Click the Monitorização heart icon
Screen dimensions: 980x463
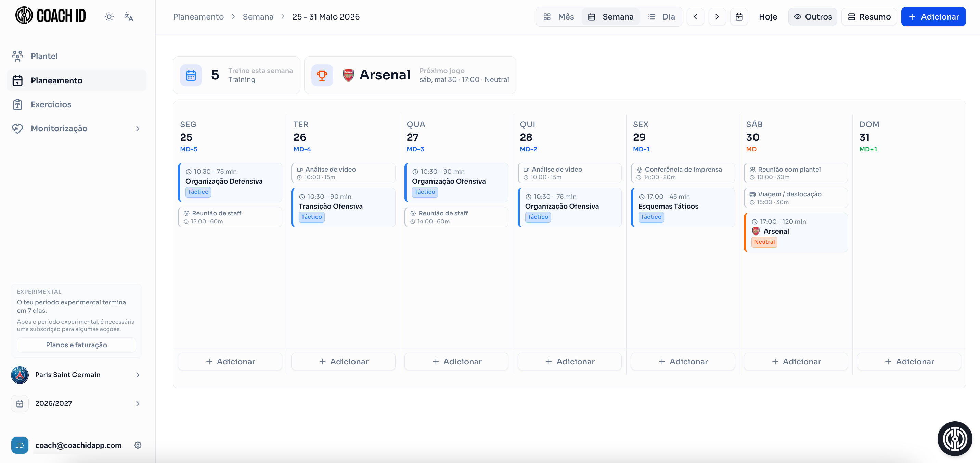click(17, 128)
